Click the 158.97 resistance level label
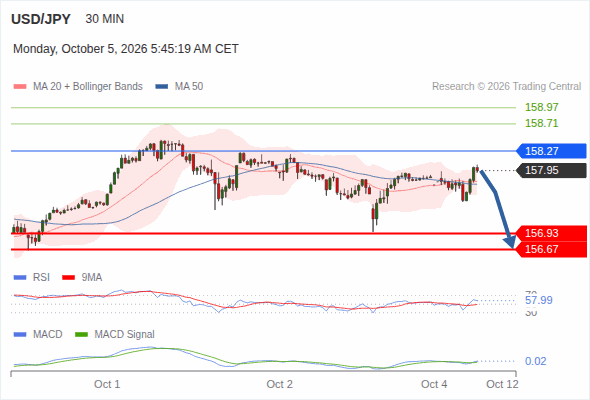The height and width of the screenshot is (400, 590). [541, 107]
